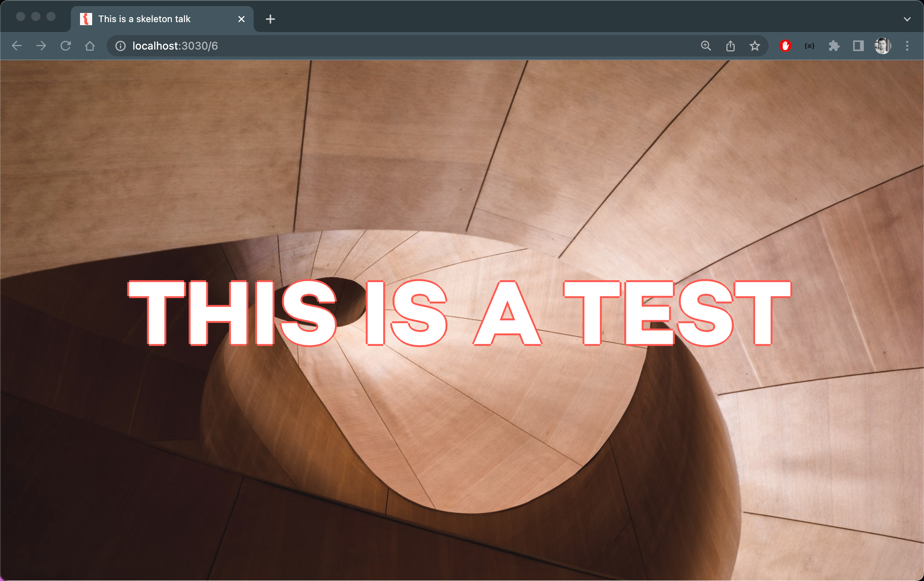Close the "This is a skeleton talk" tab

pos(241,19)
